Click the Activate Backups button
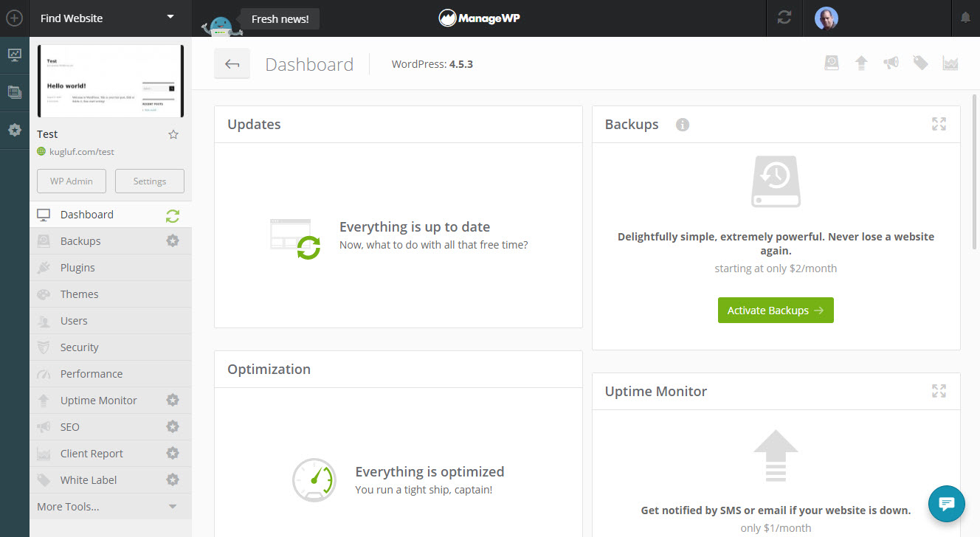Viewport: 980px width, 537px height. tap(776, 311)
